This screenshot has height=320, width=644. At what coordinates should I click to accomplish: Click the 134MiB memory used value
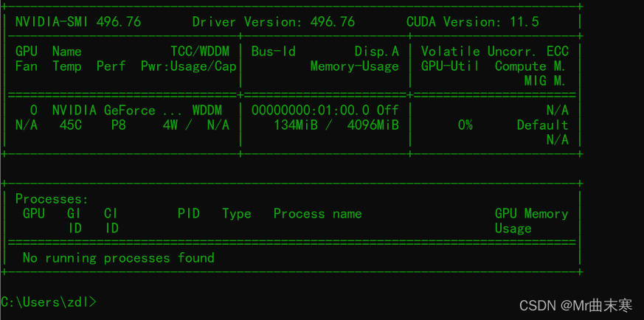296,125
